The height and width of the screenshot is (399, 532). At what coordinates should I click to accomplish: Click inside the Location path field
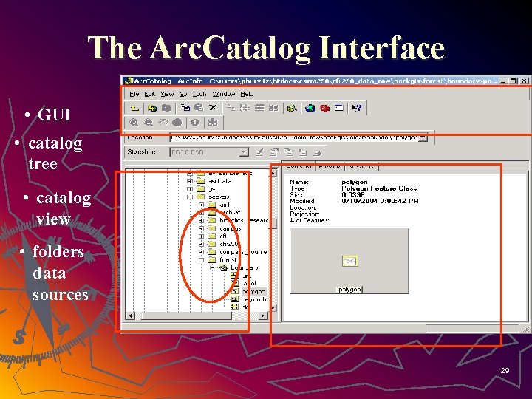pos(294,137)
